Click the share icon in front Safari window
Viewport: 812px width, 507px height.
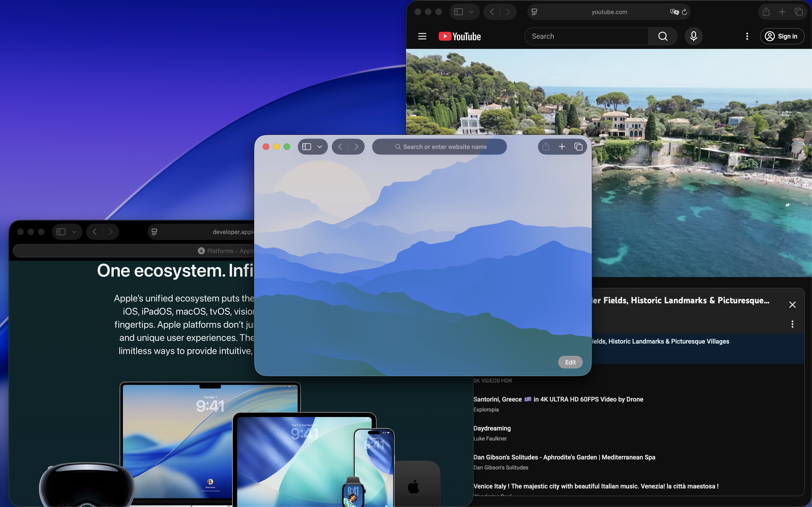[x=546, y=146]
